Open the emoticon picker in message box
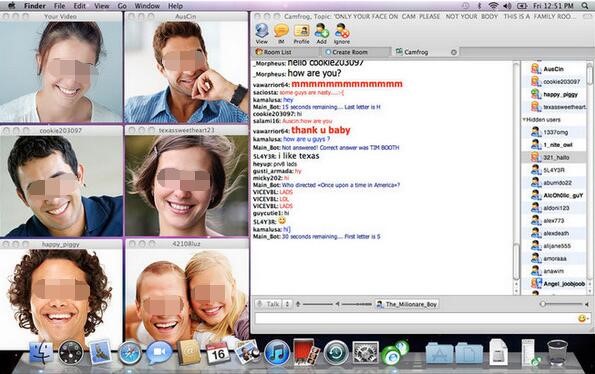The image size is (595, 374). tap(582, 318)
